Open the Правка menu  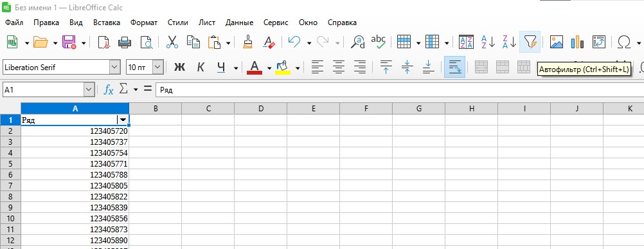[46, 23]
